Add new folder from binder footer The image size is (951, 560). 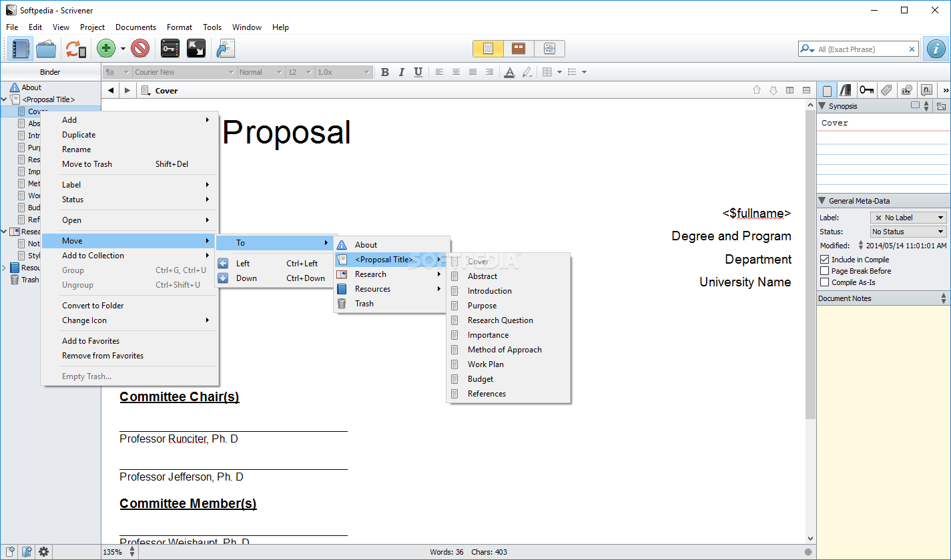coord(27,552)
